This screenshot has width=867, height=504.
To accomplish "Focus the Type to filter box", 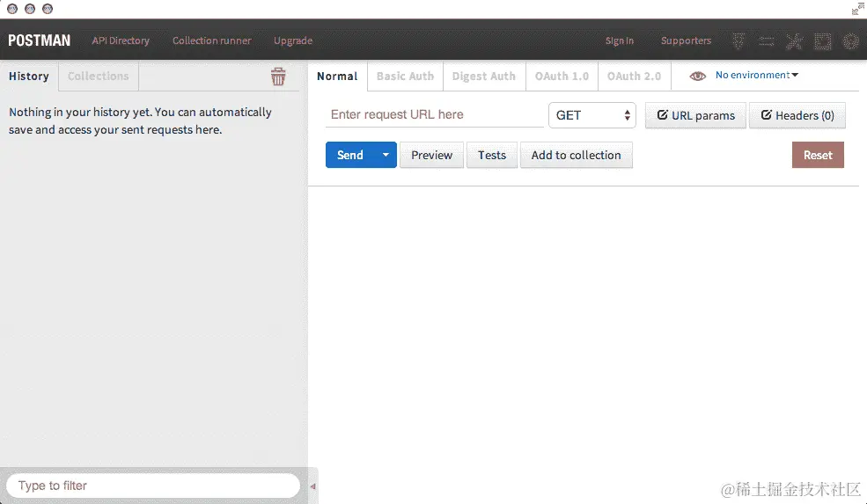I will (153, 486).
